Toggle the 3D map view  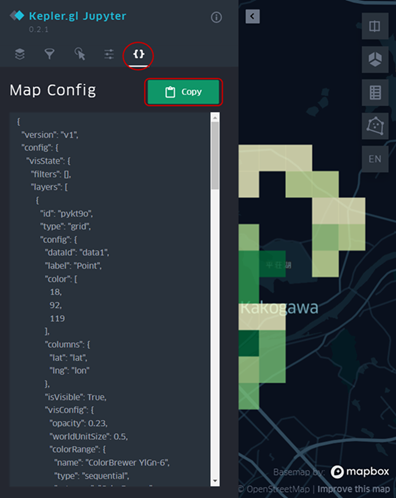click(375, 59)
